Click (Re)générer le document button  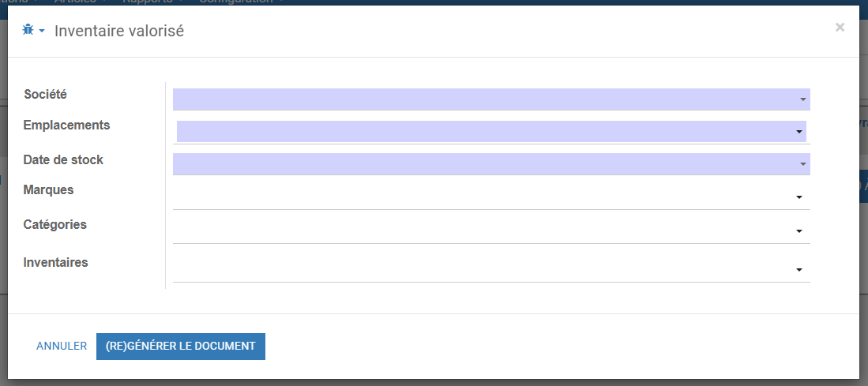(x=180, y=347)
